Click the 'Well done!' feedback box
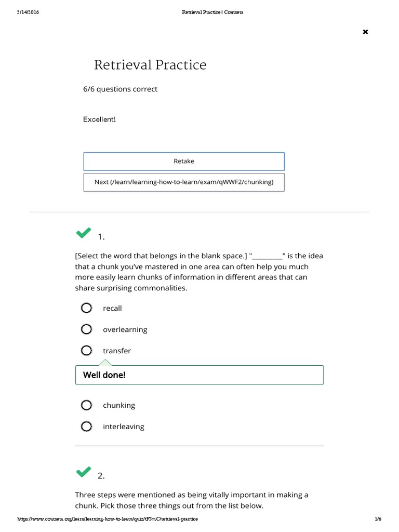The height and width of the screenshot is (532, 399). click(199, 375)
